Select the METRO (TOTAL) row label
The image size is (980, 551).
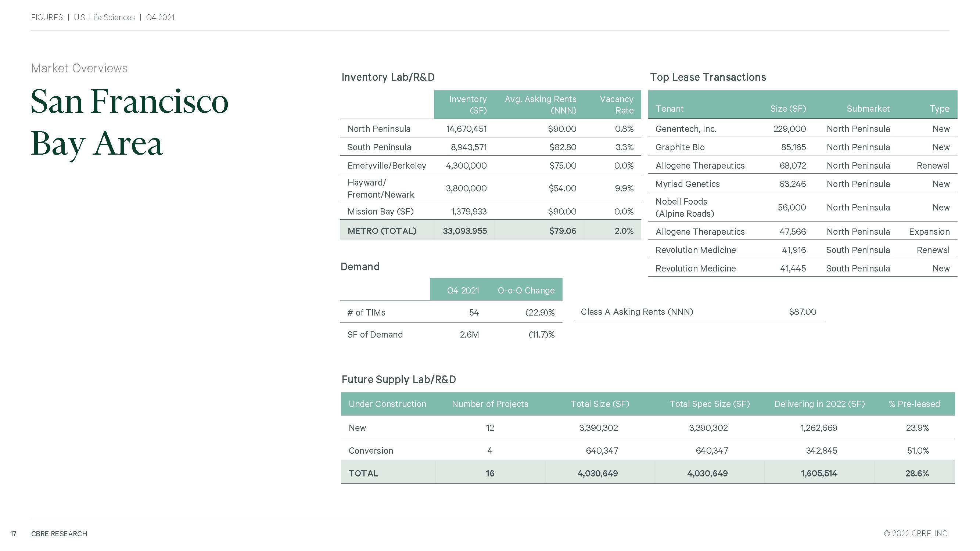pos(382,231)
